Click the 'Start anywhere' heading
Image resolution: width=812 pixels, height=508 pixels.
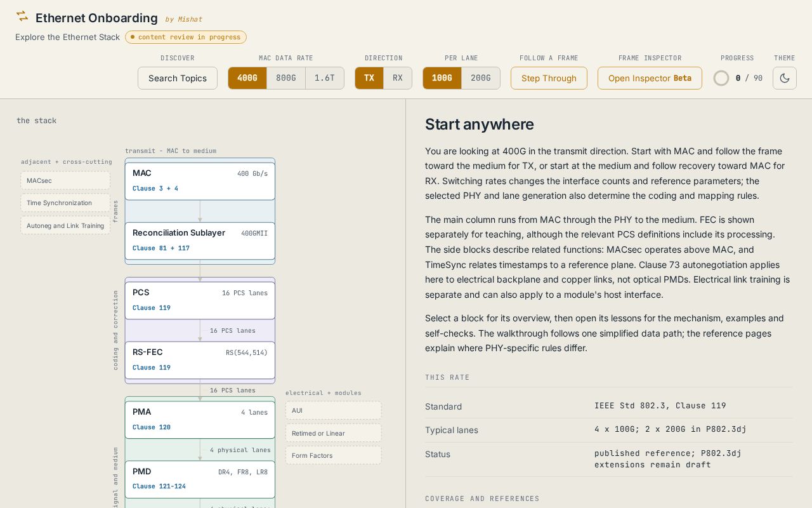[480, 124]
